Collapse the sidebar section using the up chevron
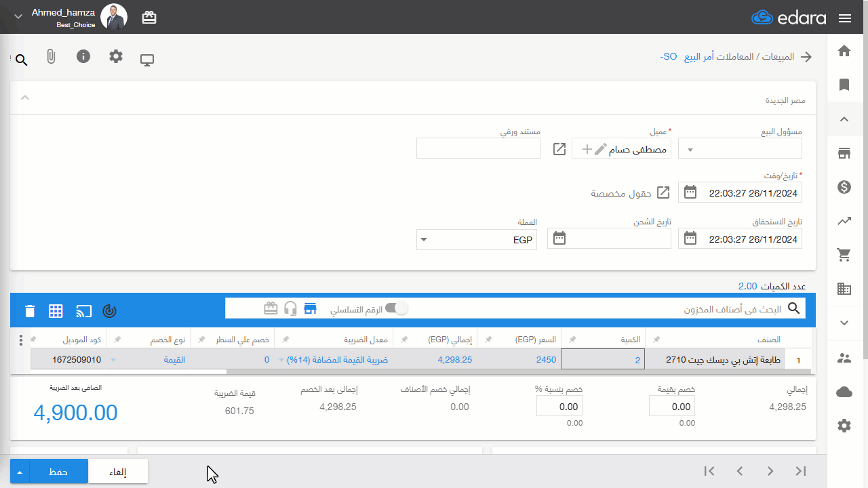 (844, 119)
